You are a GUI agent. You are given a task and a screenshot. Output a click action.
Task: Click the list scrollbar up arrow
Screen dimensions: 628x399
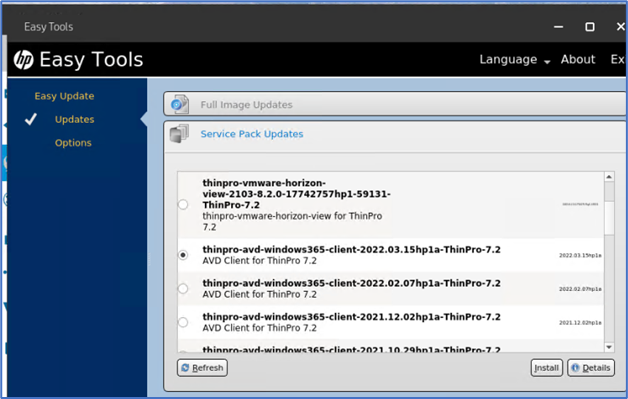[x=609, y=177]
